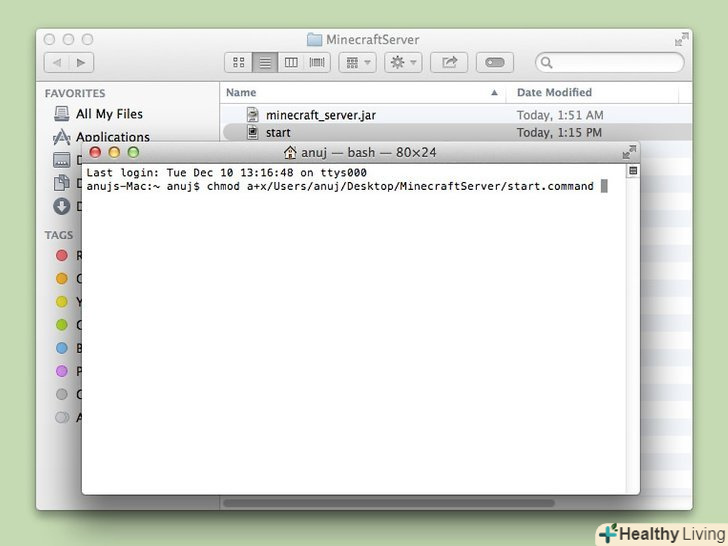The width and height of the screenshot is (728, 546).
Task: Switch Finder to icon view
Action: [x=239, y=63]
